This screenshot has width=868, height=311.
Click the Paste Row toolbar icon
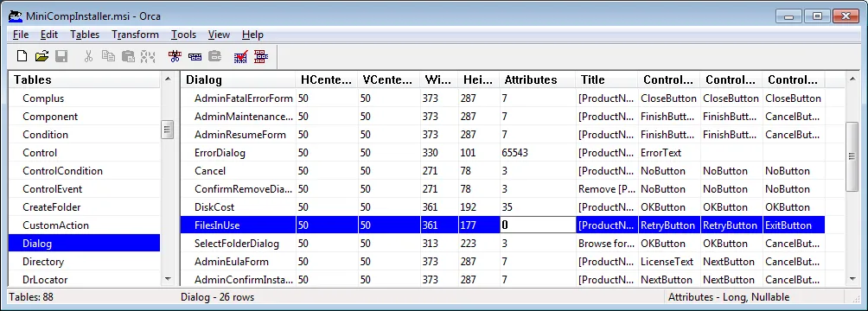[x=214, y=56]
